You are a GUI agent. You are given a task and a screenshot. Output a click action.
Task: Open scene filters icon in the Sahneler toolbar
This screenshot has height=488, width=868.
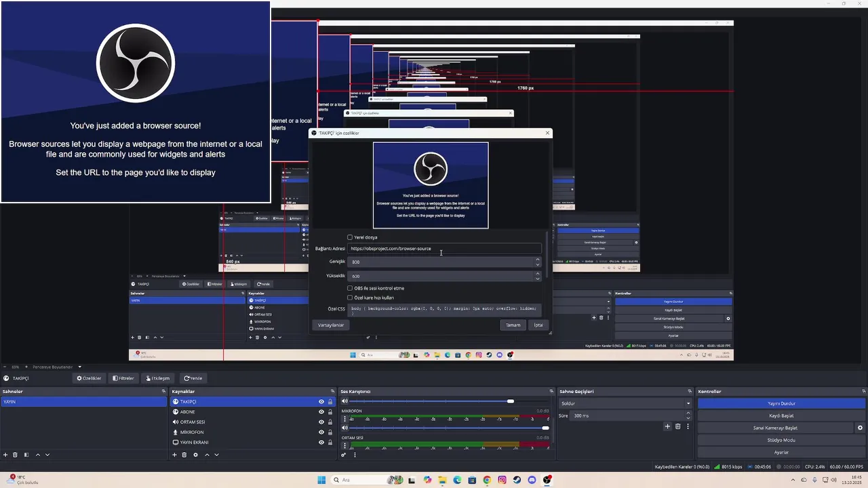click(26, 455)
